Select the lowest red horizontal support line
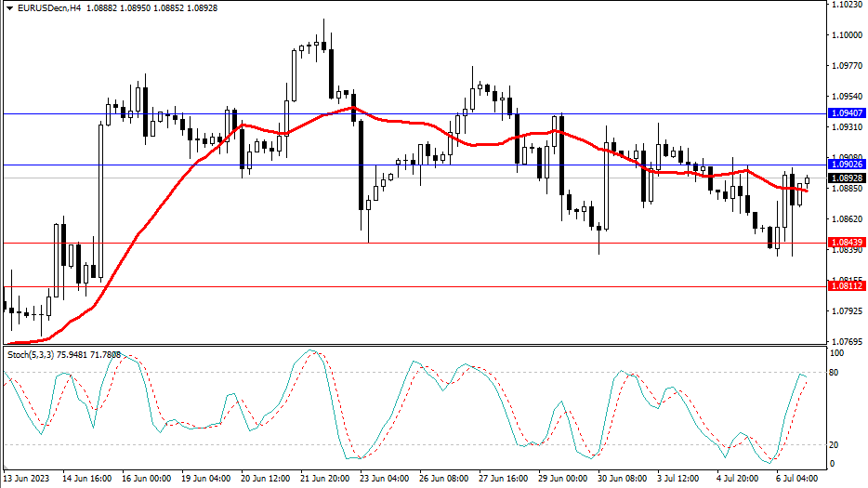The image size is (868, 488). [x=418, y=287]
